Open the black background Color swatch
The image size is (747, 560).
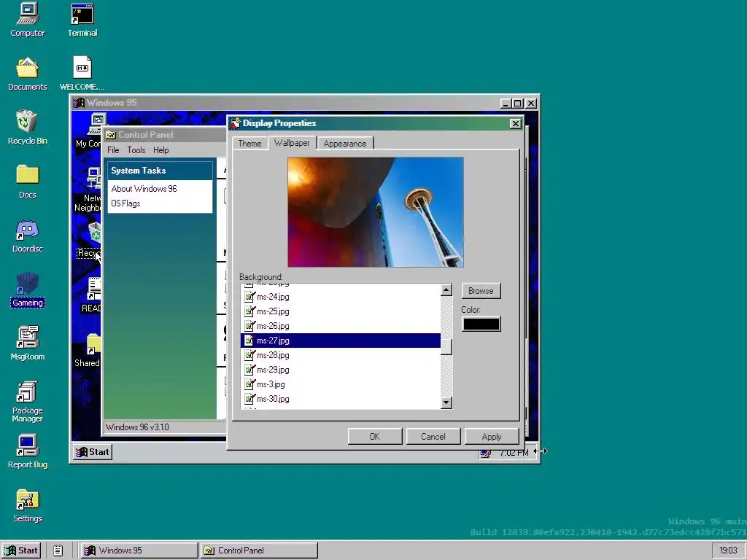pyautogui.click(x=481, y=324)
